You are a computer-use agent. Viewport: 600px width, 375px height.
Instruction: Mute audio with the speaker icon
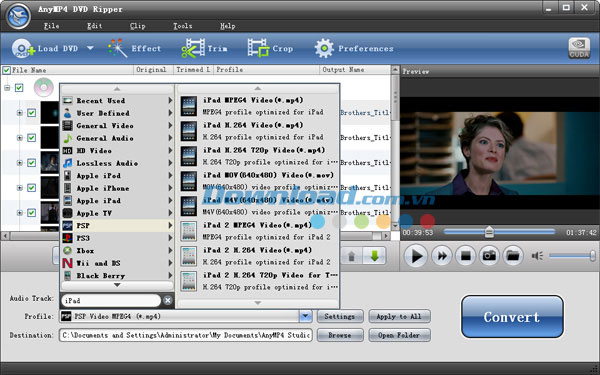click(x=537, y=256)
